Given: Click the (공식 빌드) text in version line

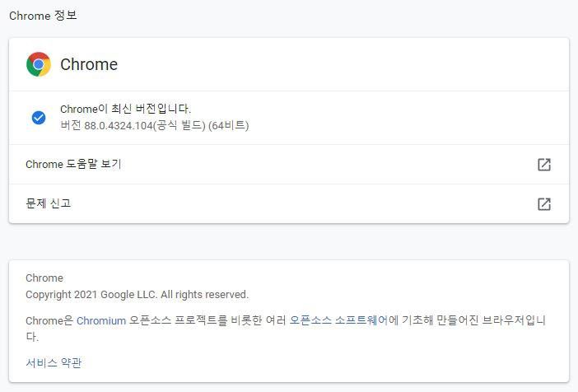Looking at the screenshot, I should [x=179, y=126].
